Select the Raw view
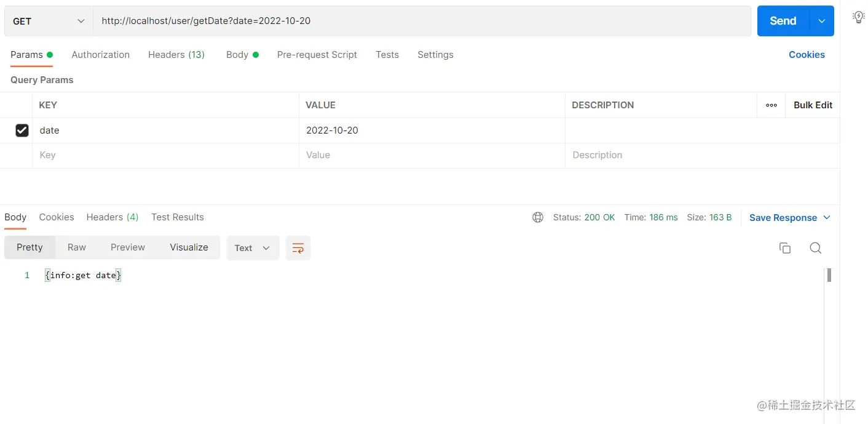The width and height of the screenshot is (868, 424). pos(77,247)
